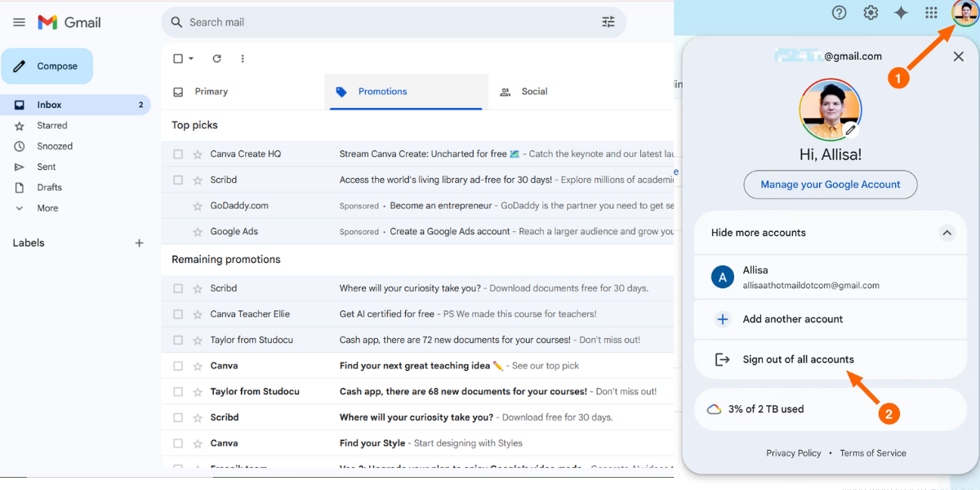
Task: Open the Support help icon
Action: click(x=839, y=12)
